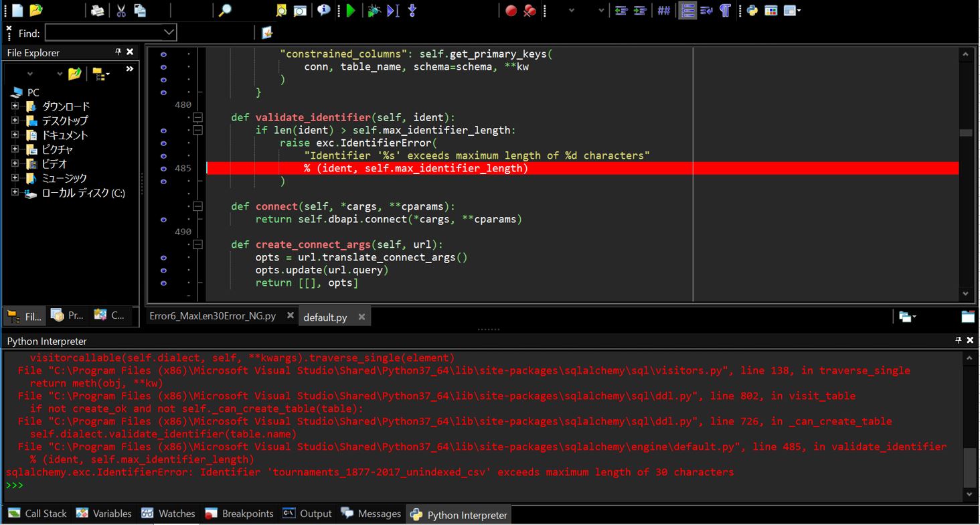Collapse the validate_identifier function fold marker
Image resolution: width=980 pixels, height=525 pixels.
(x=197, y=117)
